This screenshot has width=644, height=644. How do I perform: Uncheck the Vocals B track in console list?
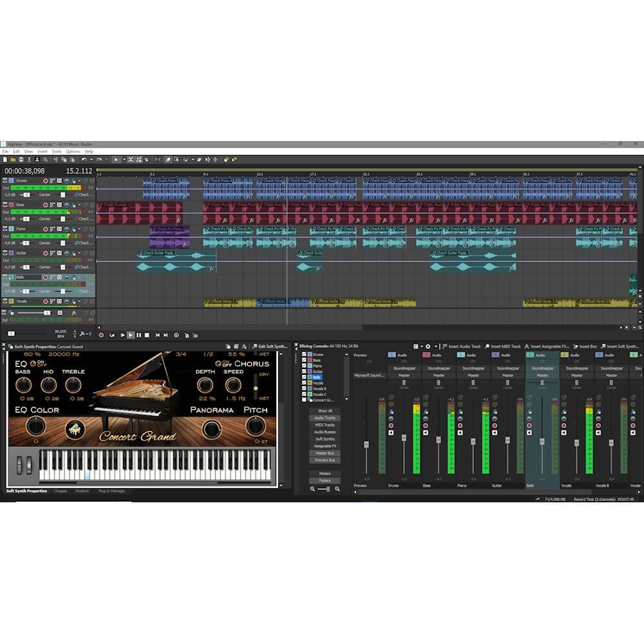coord(303,388)
